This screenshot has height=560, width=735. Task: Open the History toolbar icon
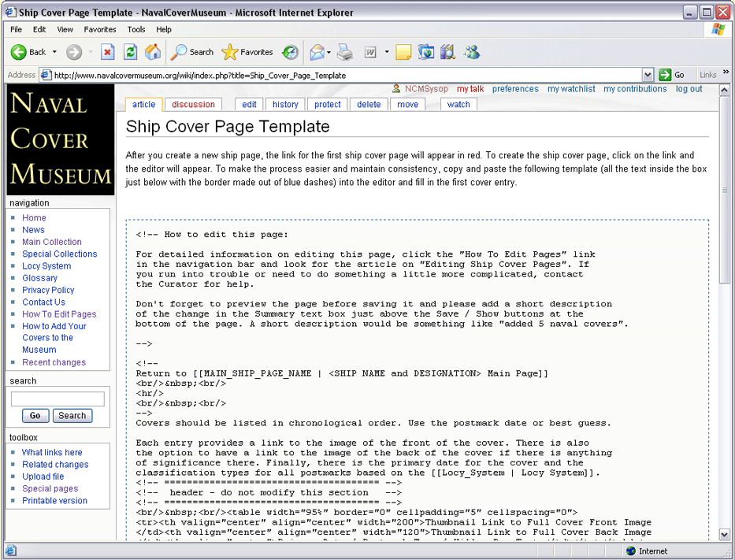[291, 52]
